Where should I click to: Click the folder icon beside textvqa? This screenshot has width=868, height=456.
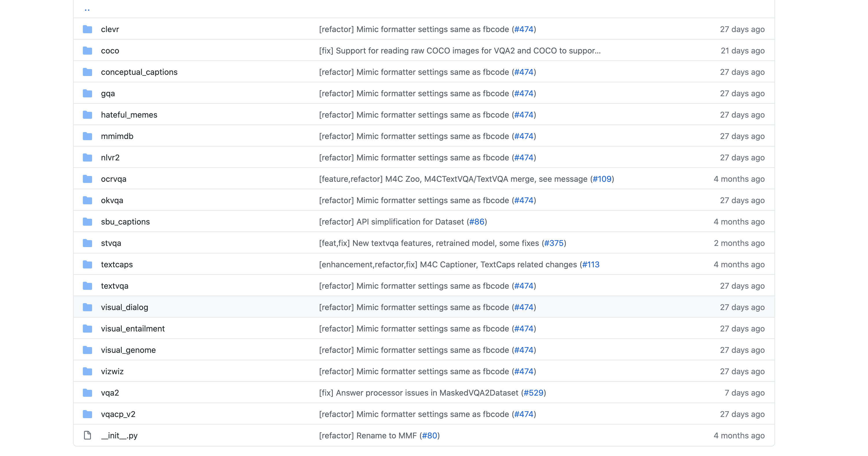87,286
